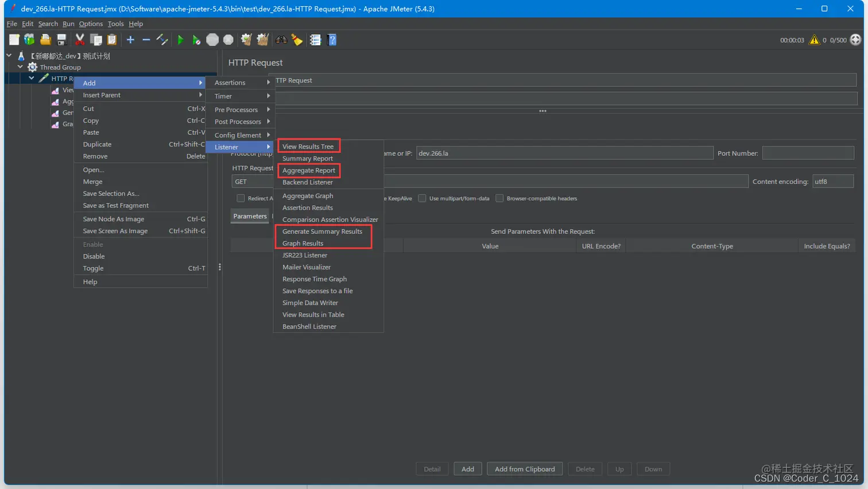Click the Save floppy disk toolbar icon
Screen dimensions: 868x489
[61, 40]
